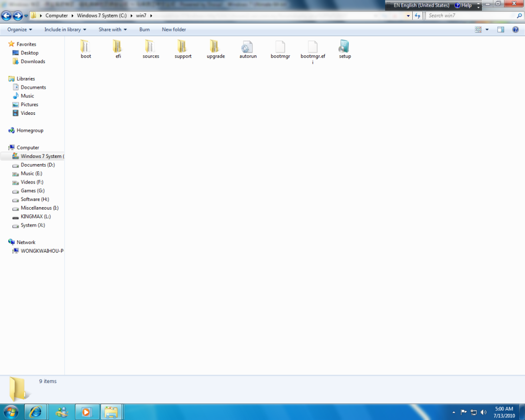The height and width of the screenshot is (420, 525).
Task: Launch Internet Explorer from taskbar
Action: click(36, 411)
